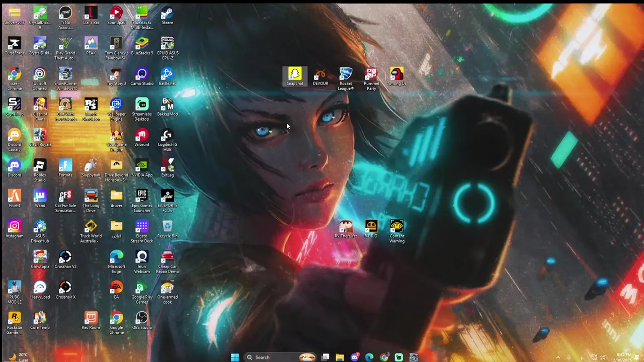The height and width of the screenshot is (362, 644).
Task: Select the CurseForge desktop icon
Action: click(x=14, y=46)
